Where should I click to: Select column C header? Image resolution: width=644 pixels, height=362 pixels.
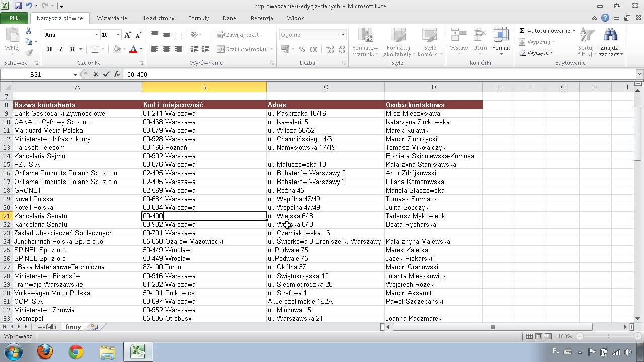point(325,87)
